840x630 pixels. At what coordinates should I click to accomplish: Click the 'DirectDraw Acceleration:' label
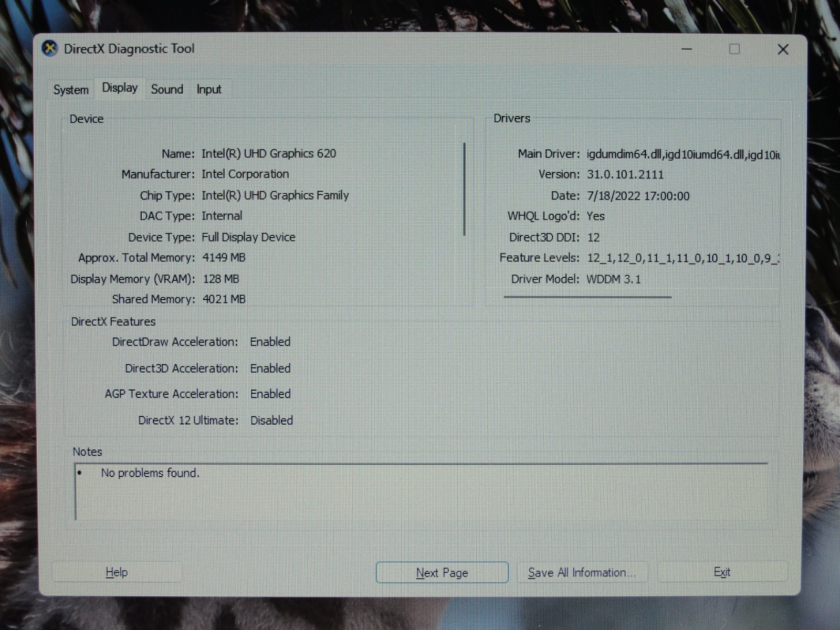(175, 342)
